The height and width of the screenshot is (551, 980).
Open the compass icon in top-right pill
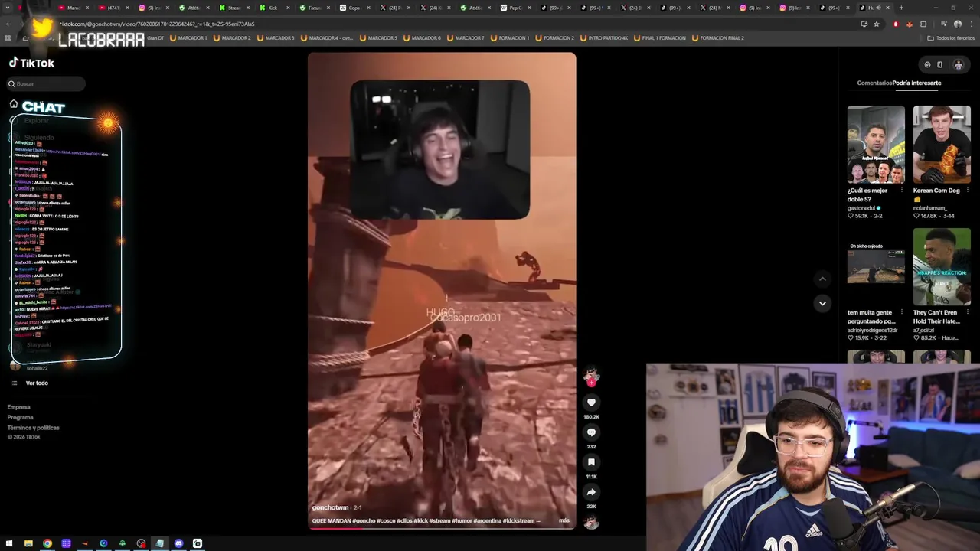[927, 64]
